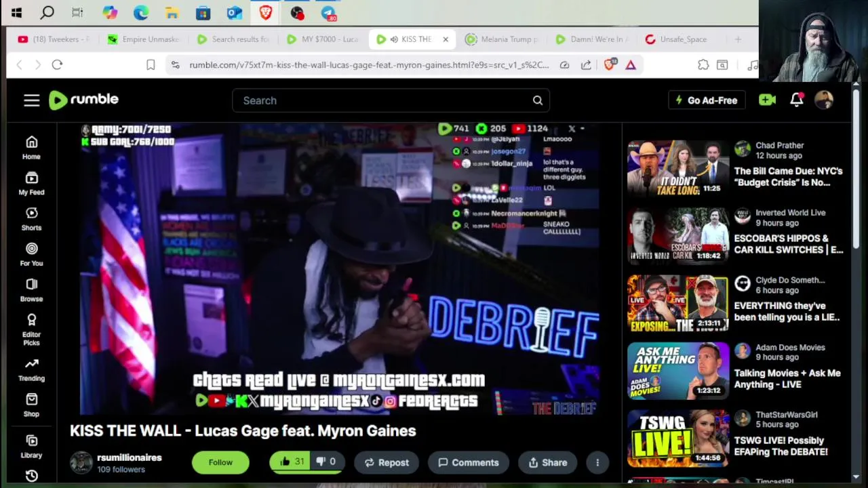
Task: Open Trending in the sidebar
Action: click(x=31, y=369)
